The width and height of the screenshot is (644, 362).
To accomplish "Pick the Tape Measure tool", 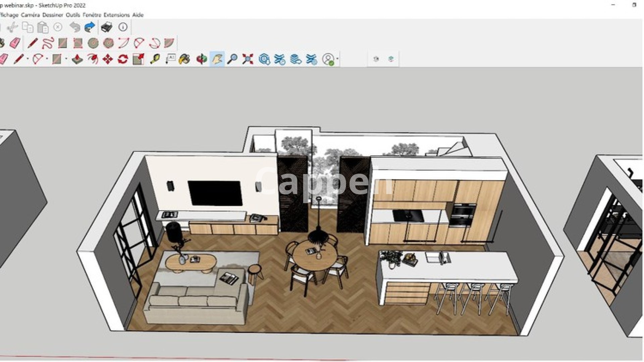I will point(155,59).
